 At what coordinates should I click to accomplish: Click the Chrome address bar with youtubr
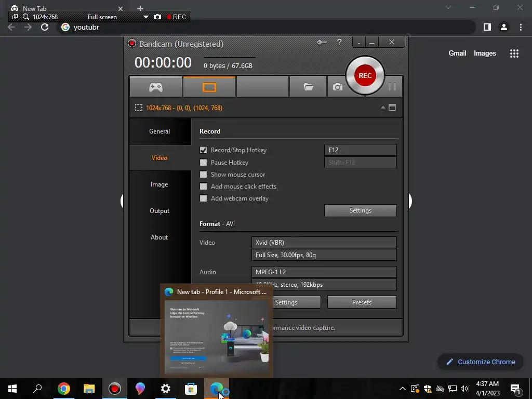(x=267, y=27)
